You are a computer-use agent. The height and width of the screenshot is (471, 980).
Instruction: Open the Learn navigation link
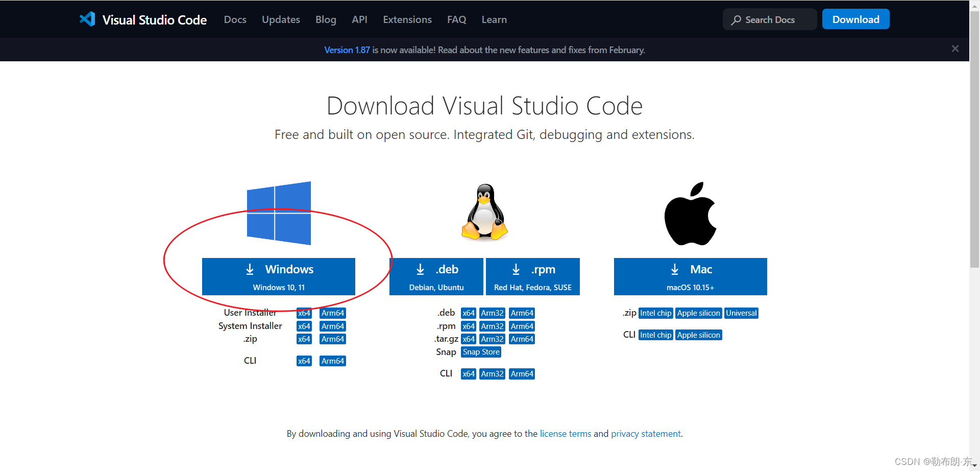(x=494, y=19)
